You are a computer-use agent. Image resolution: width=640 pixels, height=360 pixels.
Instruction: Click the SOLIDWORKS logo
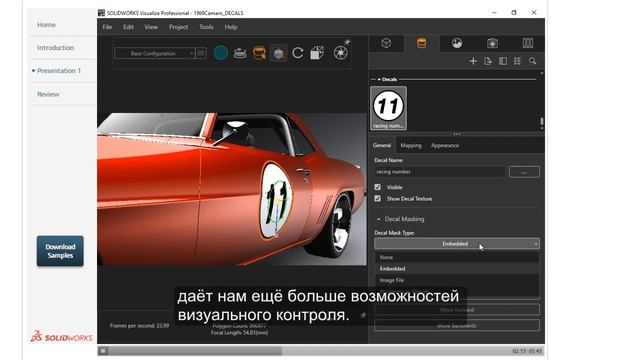pos(62,337)
